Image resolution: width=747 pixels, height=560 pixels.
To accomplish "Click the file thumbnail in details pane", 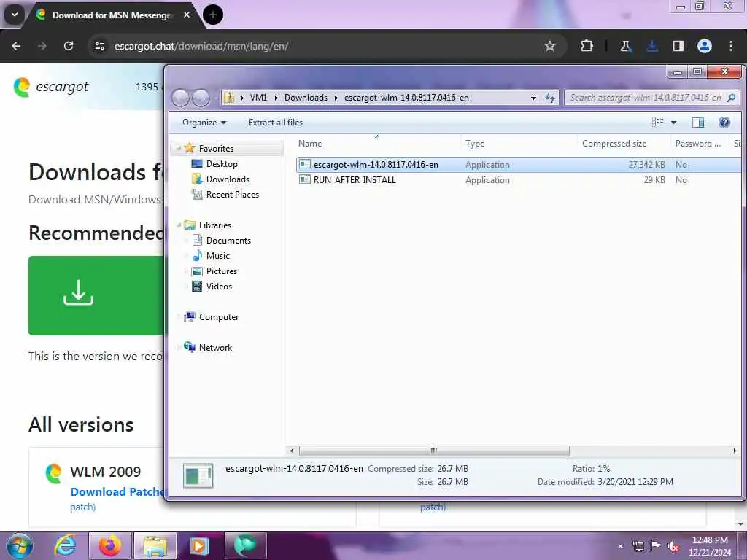I will (198, 475).
